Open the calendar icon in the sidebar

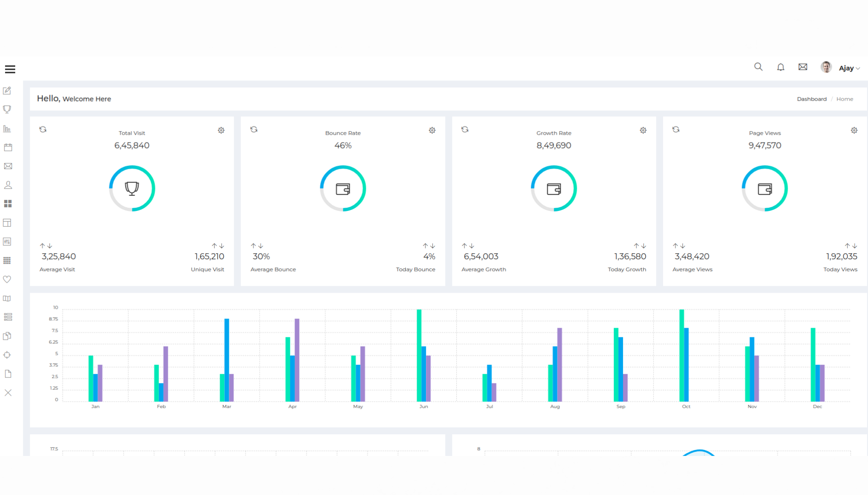pos(8,148)
